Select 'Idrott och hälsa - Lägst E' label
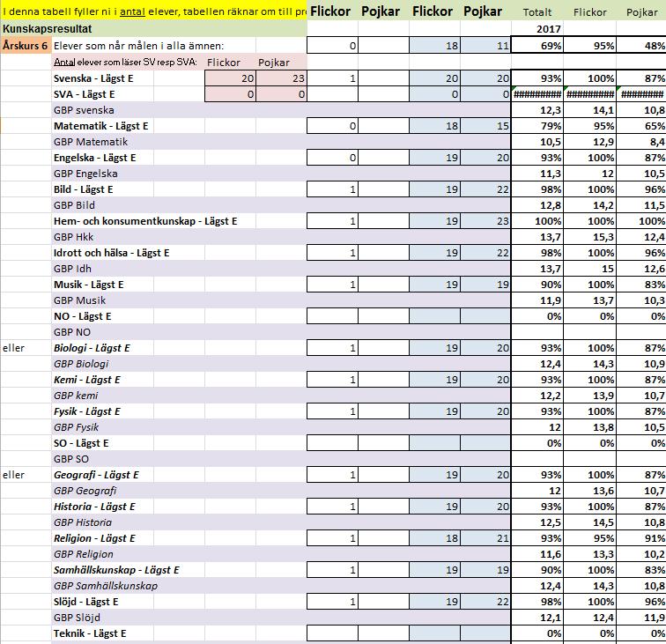 click(111, 253)
